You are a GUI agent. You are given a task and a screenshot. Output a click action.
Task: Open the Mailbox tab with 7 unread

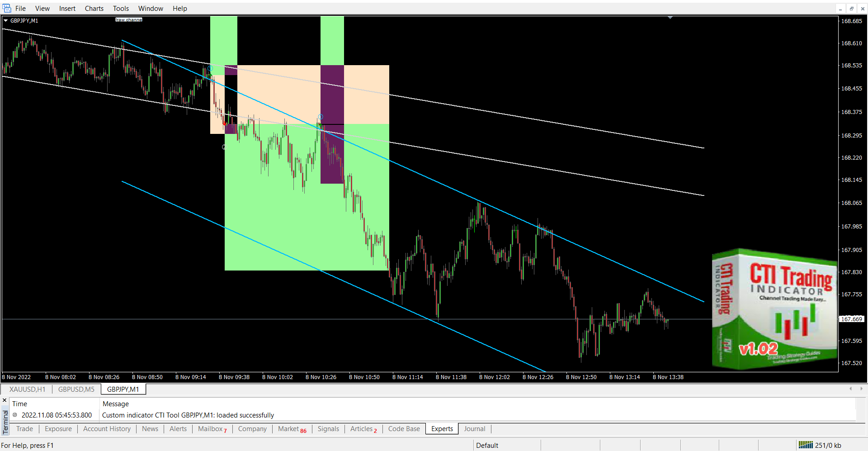click(x=212, y=429)
